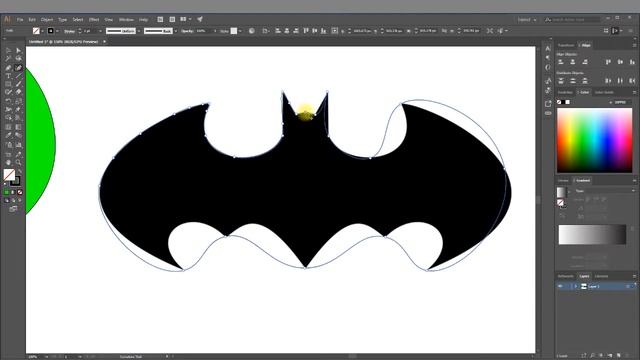Open the Object menu
Screen dimensions: 640x360
click(x=47, y=20)
